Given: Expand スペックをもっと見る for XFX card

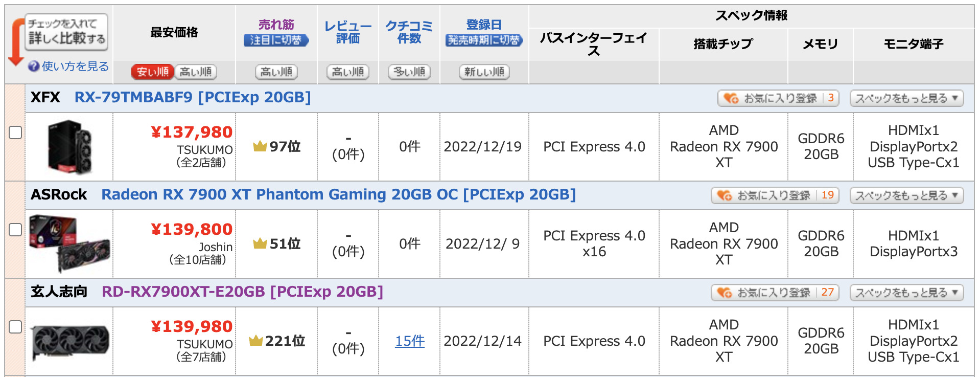Looking at the screenshot, I should (x=906, y=98).
